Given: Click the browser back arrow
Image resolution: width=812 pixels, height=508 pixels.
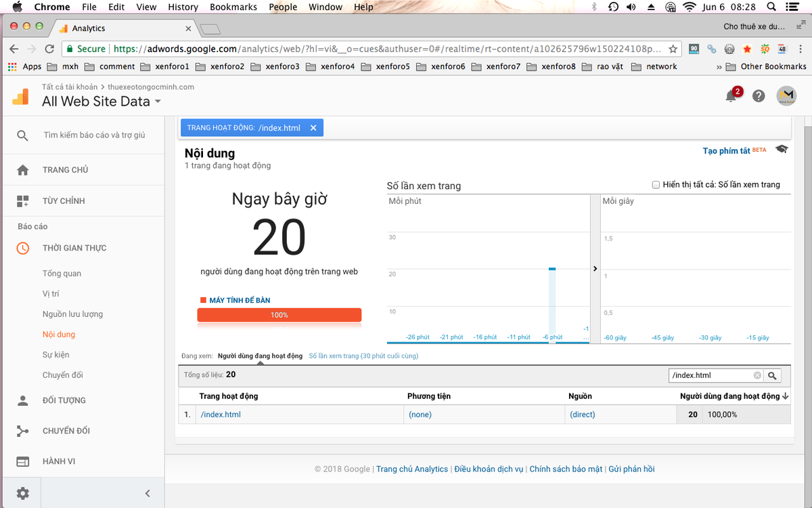Looking at the screenshot, I should 14,49.
